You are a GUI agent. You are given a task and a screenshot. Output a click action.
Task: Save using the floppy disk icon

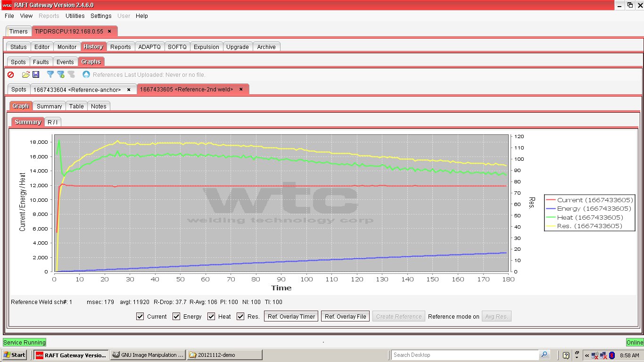click(x=36, y=74)
